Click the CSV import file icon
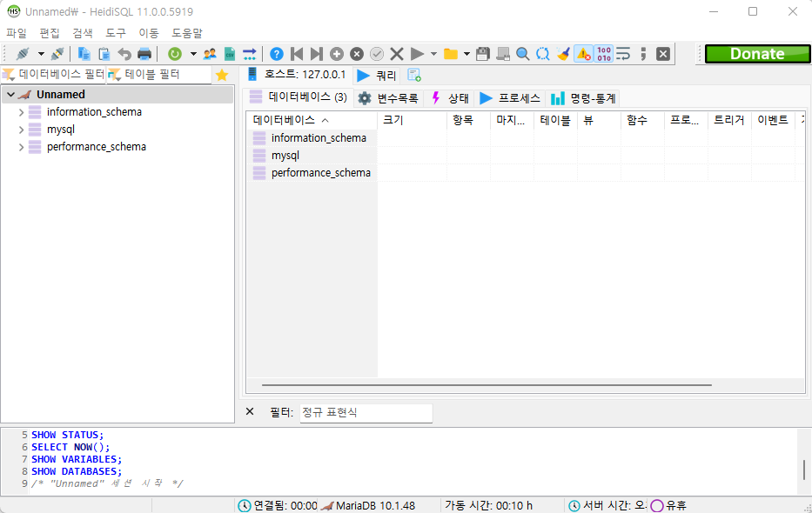 click(x=230, y=54)
